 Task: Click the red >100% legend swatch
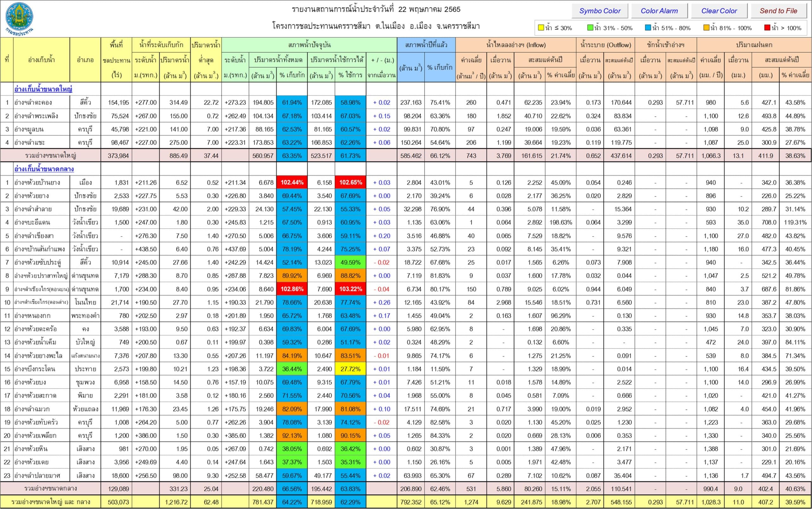(x=767, y=28)
